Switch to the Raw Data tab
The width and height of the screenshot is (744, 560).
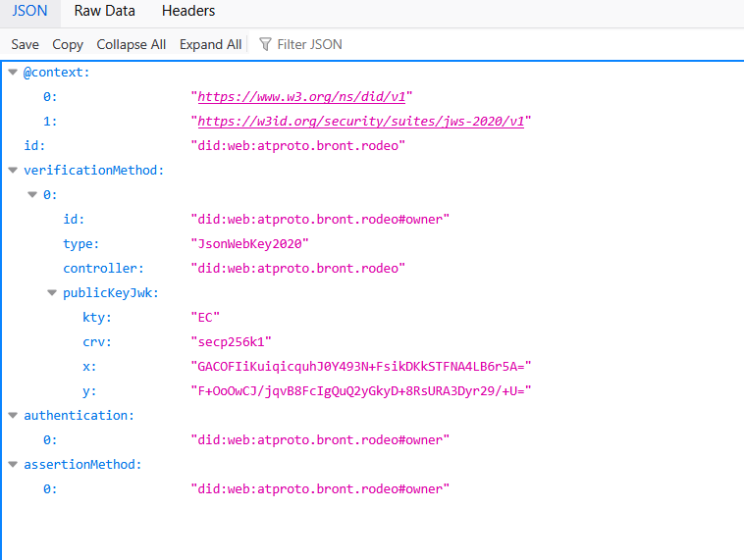pos(104,12)
